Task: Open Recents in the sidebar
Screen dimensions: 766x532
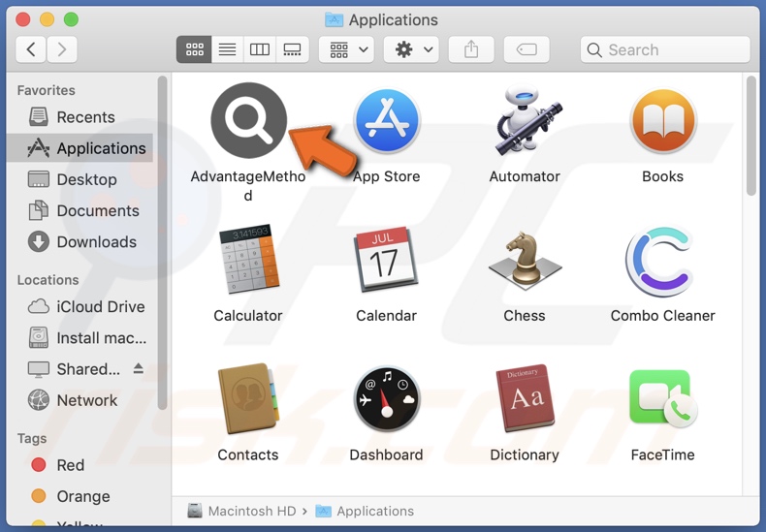Action: (x=80, y=117)
